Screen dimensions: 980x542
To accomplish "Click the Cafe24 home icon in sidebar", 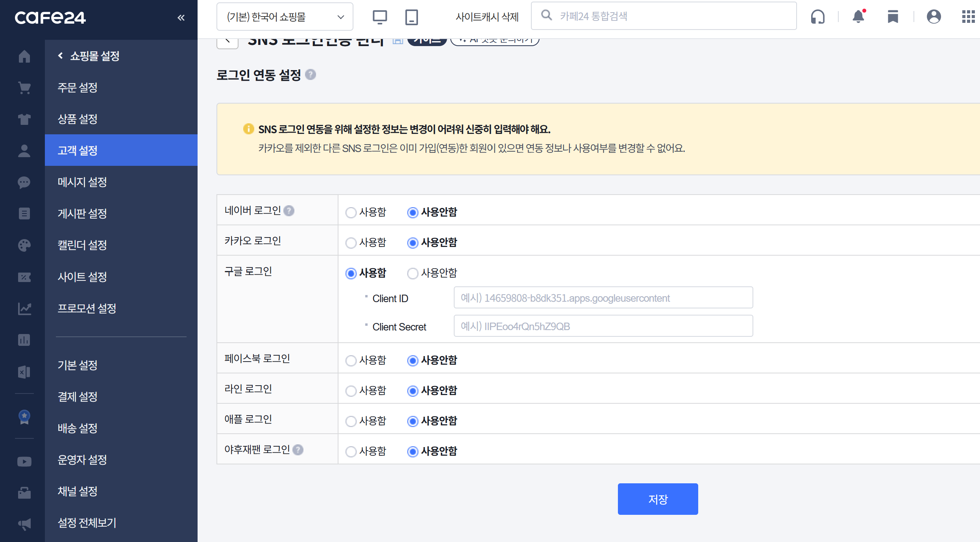I will tap(24, 56).
